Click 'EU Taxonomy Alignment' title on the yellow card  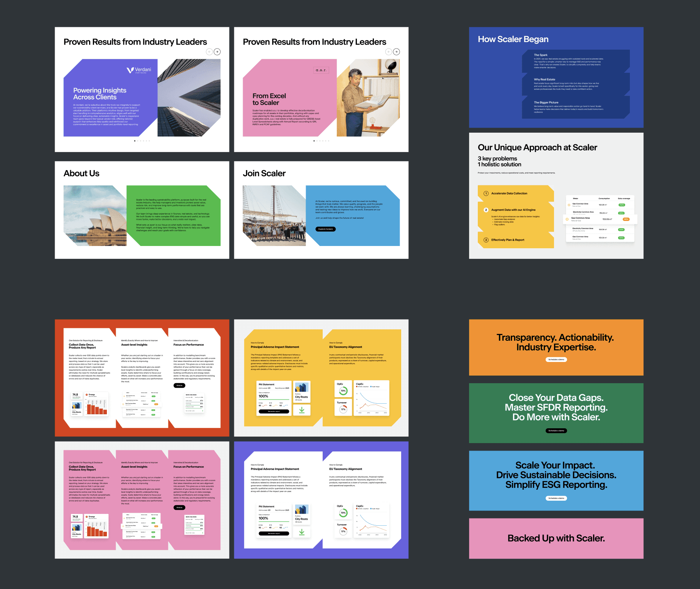click(x=345, y=347)
